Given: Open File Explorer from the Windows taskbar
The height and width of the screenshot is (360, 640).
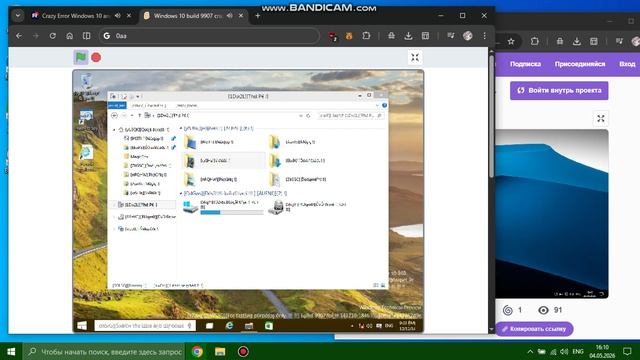Looking at the screenshot, I should 220,351.
